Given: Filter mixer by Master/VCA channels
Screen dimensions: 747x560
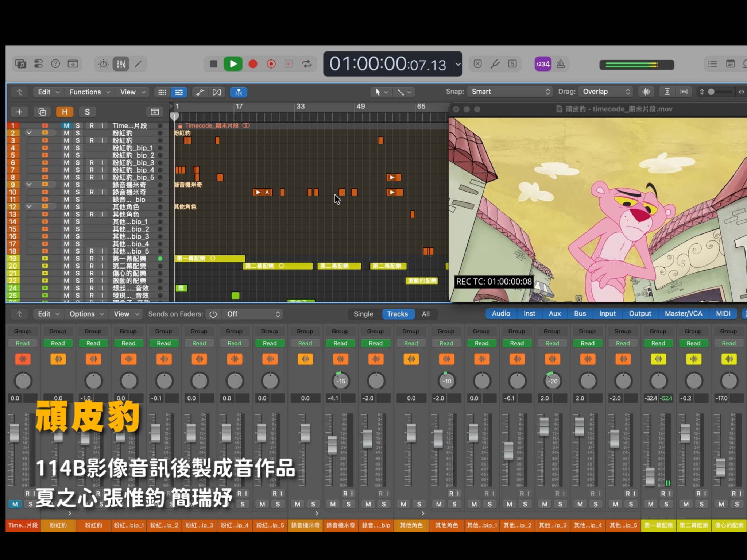Looking at the screenshot, I should coord(683,314).
